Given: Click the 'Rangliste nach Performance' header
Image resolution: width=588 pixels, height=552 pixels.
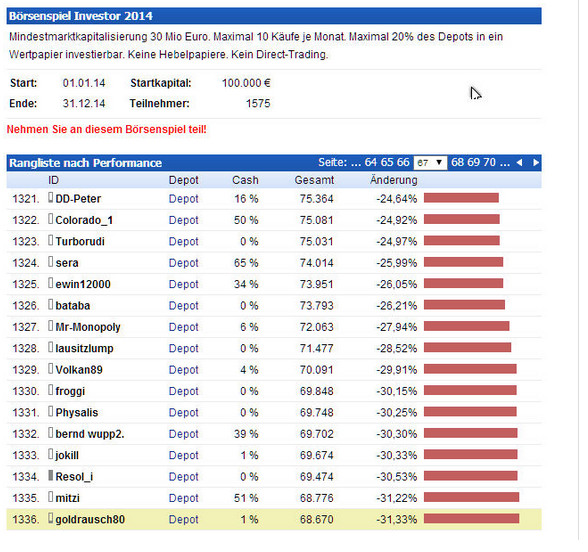Looking at the screenshot, I should tap(86, 163).
